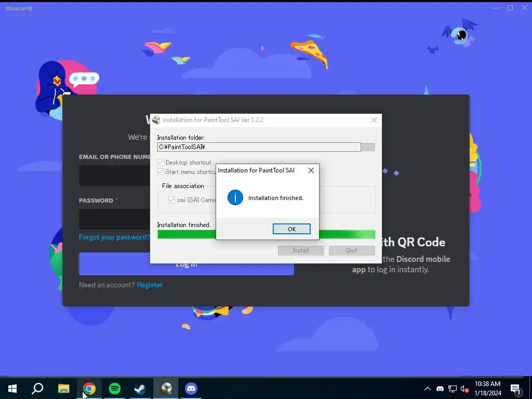Maximize the Discord window

tap(510, 8)
